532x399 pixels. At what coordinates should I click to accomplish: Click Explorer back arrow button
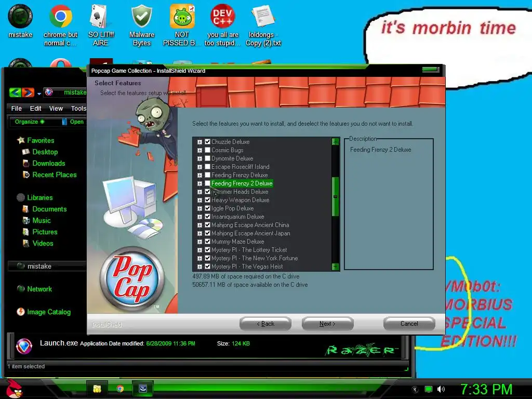coord(15,92)
